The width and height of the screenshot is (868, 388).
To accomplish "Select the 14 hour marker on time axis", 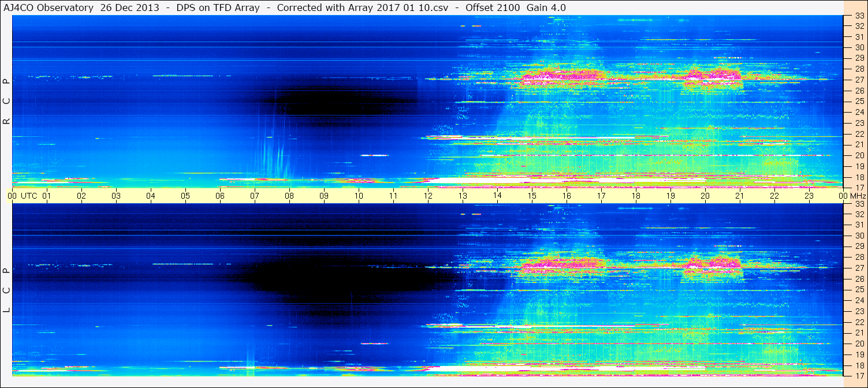I will click(x=497, y=196).
